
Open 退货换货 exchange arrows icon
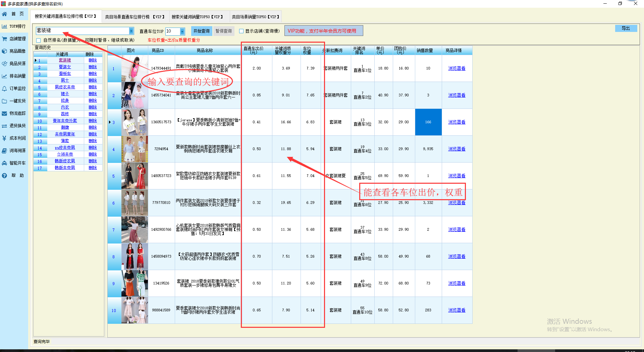[4, 126]
